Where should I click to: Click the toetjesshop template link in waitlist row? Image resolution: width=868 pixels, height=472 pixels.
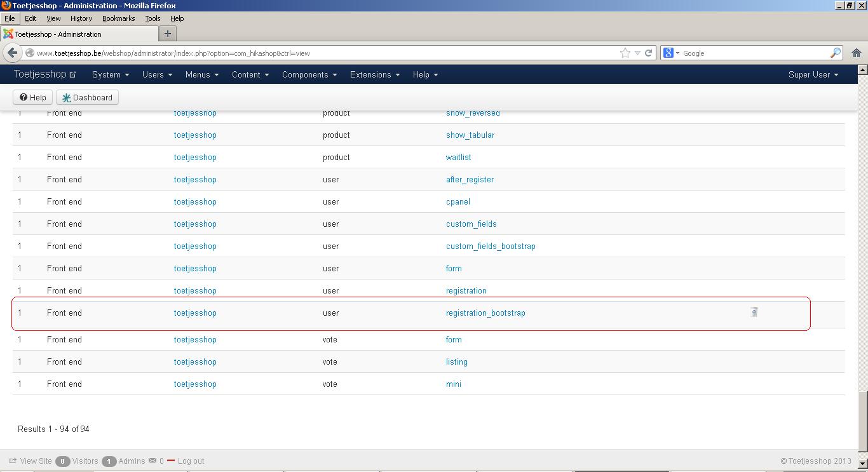tap(195, 157)
